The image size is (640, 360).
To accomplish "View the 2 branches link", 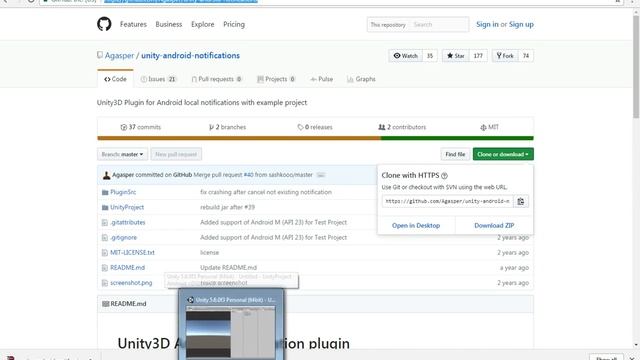I will pyautogui.click(x=227, y=127).
